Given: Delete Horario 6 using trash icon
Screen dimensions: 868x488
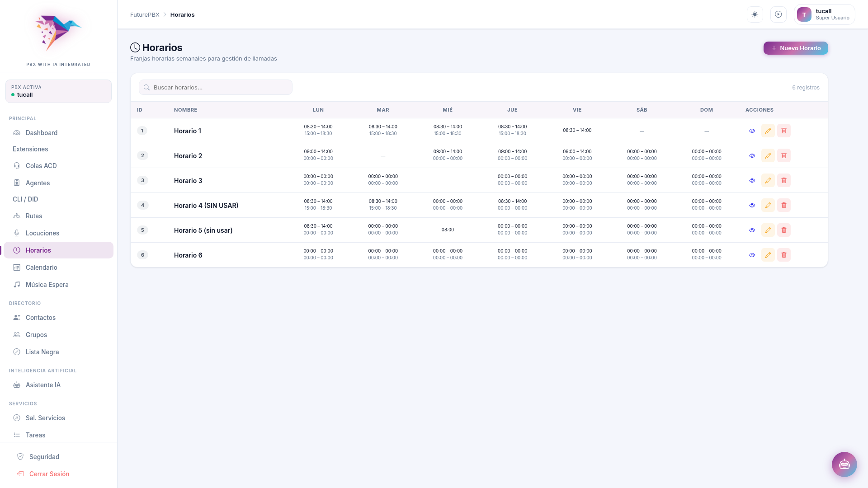Looking at the screenshot, I should (x=783, y=255).
